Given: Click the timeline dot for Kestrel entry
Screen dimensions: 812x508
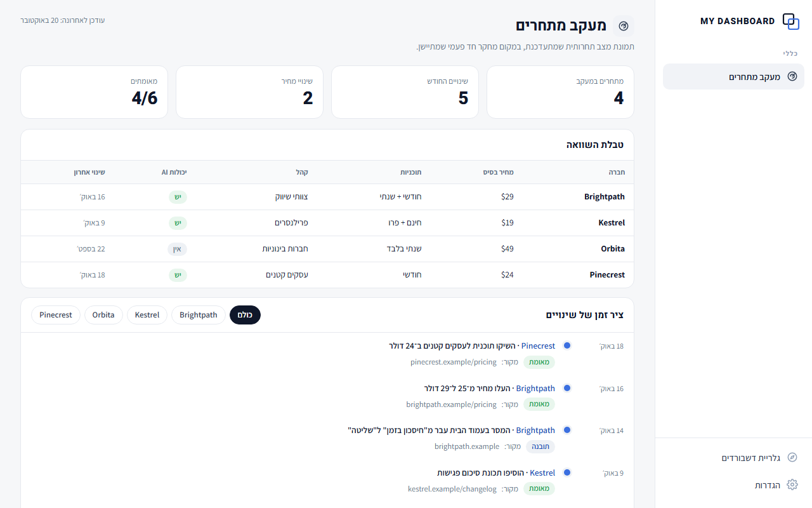Looking at the screenshot, I should [x=567, y=472].
